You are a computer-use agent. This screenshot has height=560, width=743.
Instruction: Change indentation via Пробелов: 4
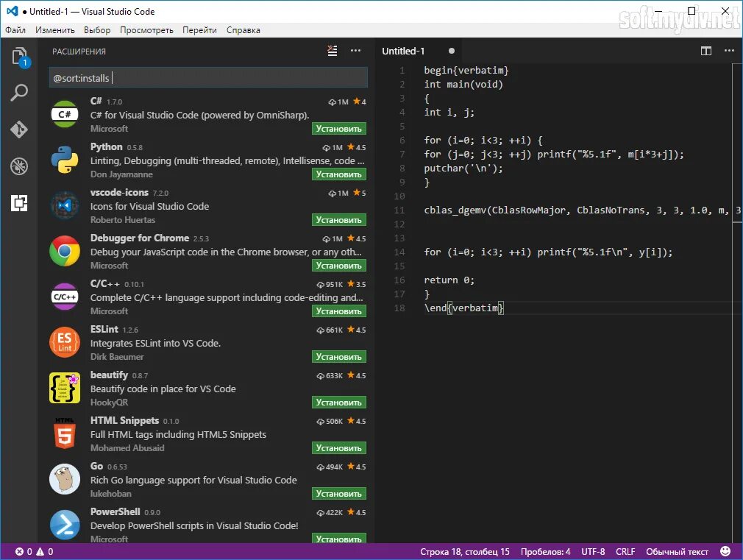point(545,551)
